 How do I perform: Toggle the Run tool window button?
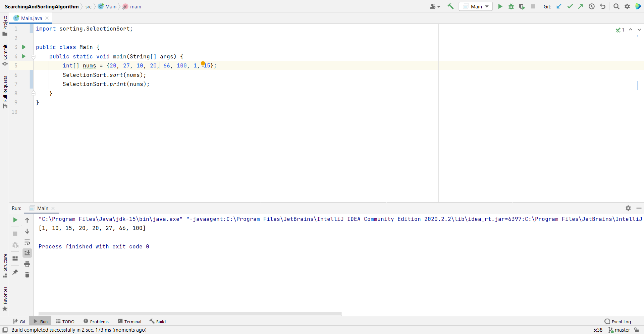click(40, 321)
